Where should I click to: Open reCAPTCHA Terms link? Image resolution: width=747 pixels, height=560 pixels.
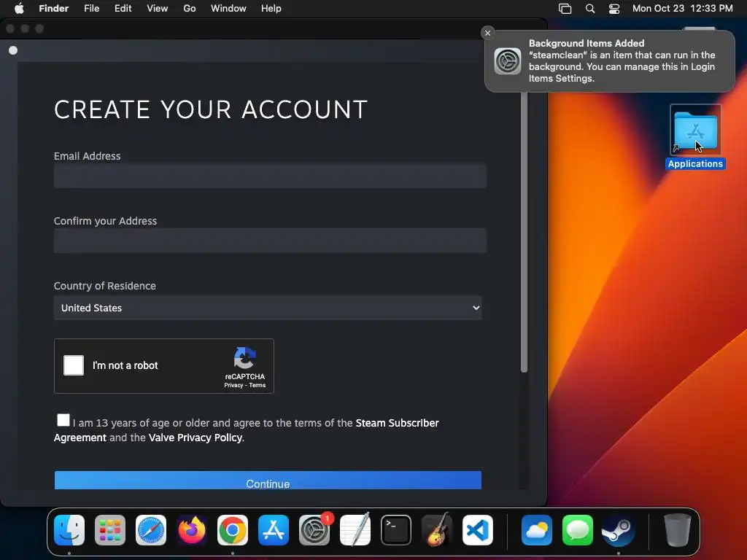click(258, 385)
